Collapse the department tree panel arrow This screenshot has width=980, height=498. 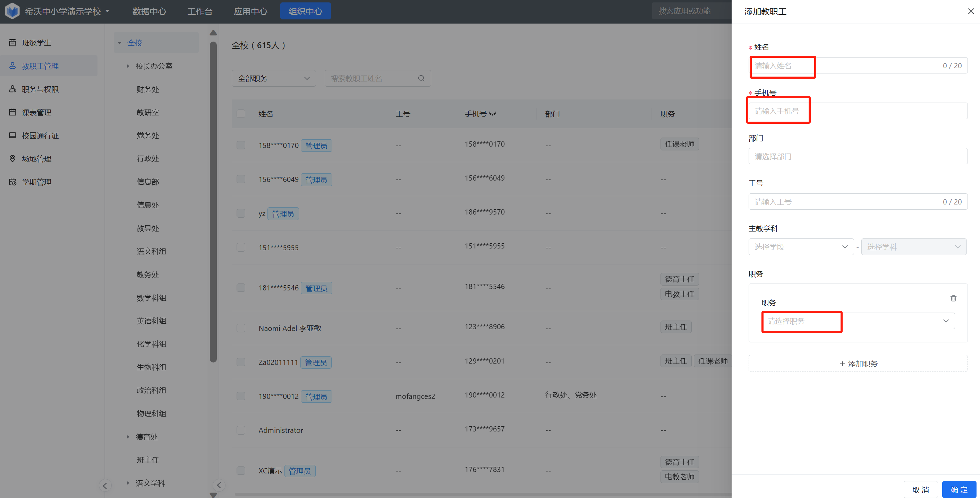point(219,485)
